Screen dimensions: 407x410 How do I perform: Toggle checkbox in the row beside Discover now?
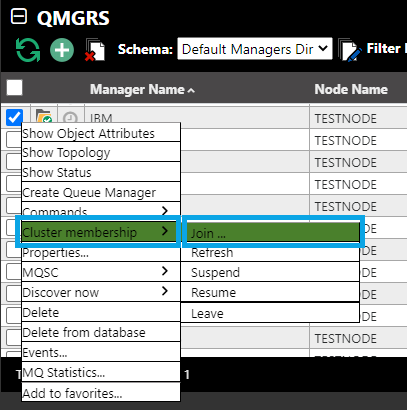(x=13, y=293)
